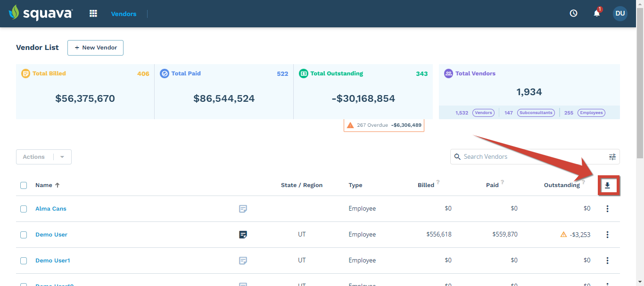Viewport: 644px width, 286px height.
Task: Open the Vendors navigation tab
Action: [124, 14]
